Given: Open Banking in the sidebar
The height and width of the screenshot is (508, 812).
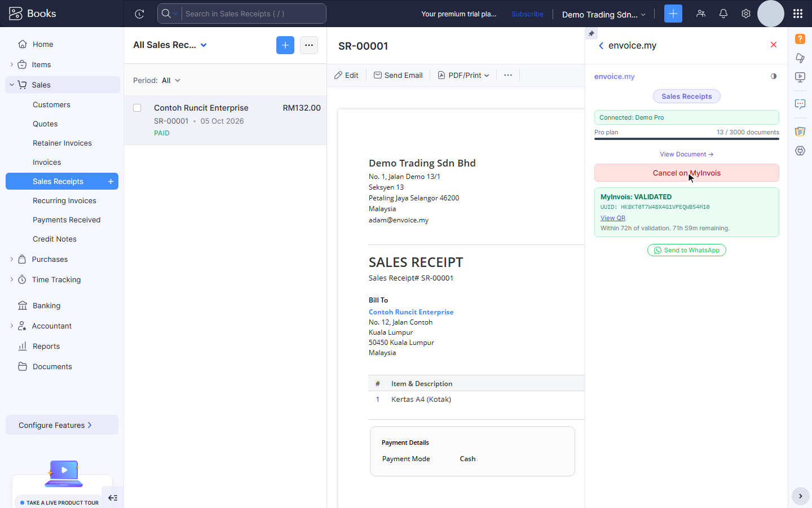Looking at the screenshot, I should point(46,305).
